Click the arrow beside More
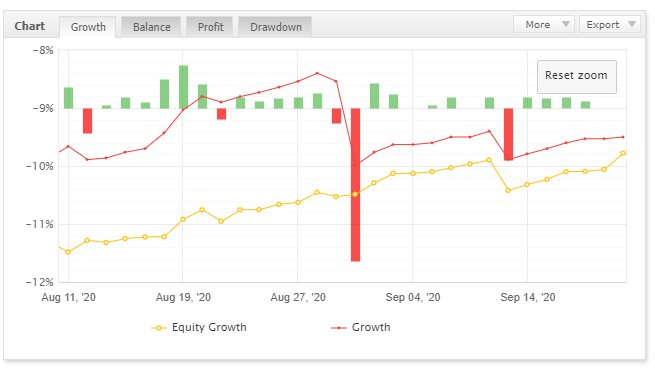655x369 pixels. (x=566, y=24)
